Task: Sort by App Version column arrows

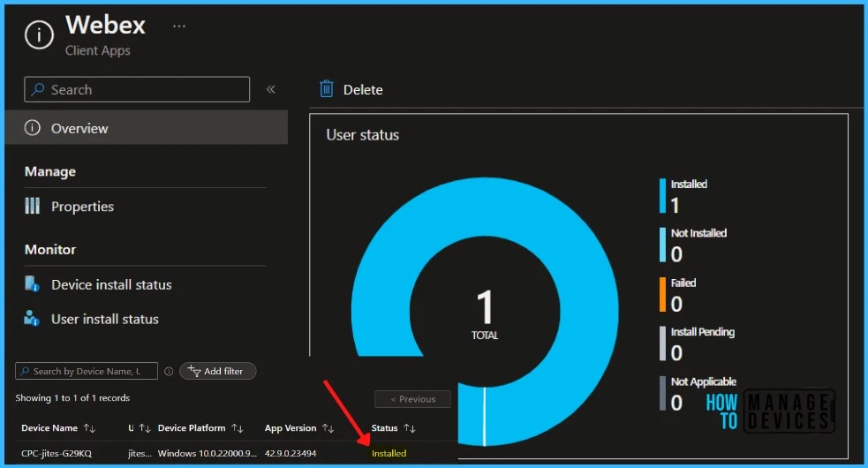Action: [x=328, y=428]
